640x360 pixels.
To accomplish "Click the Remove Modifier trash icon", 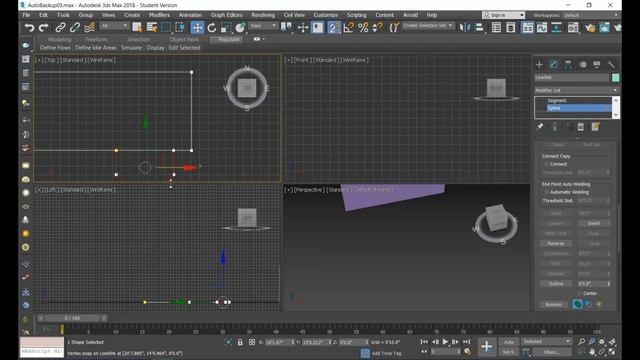I will pyautogui.click(x=581, y=127).
